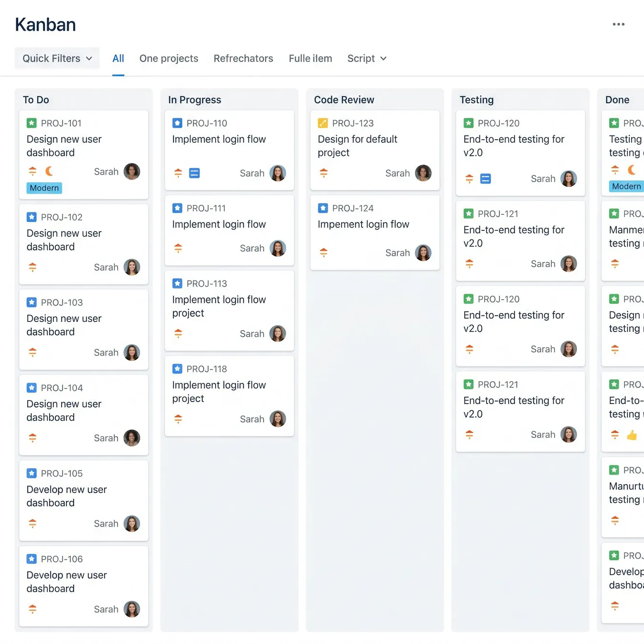
Task: Click the issue type icon on PROJ-113
Action: click(177, 283)
